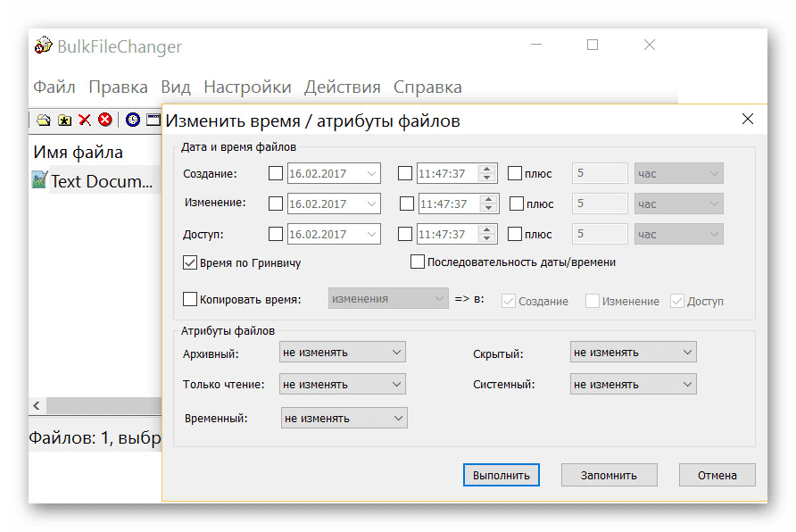The height and width of the screenshot is (532, 796).
Task: Open the Скрытый attribute dropdown
Action: coord(633,352)
